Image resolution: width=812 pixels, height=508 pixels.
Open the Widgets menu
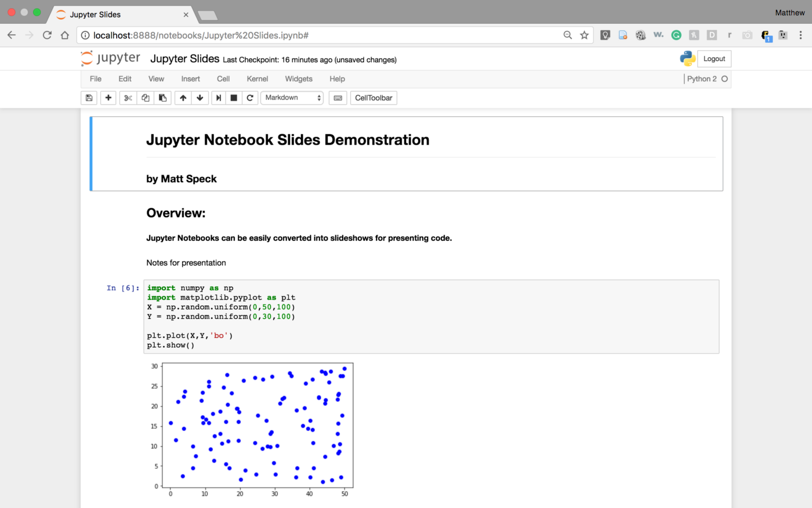[x=298, y=78]
